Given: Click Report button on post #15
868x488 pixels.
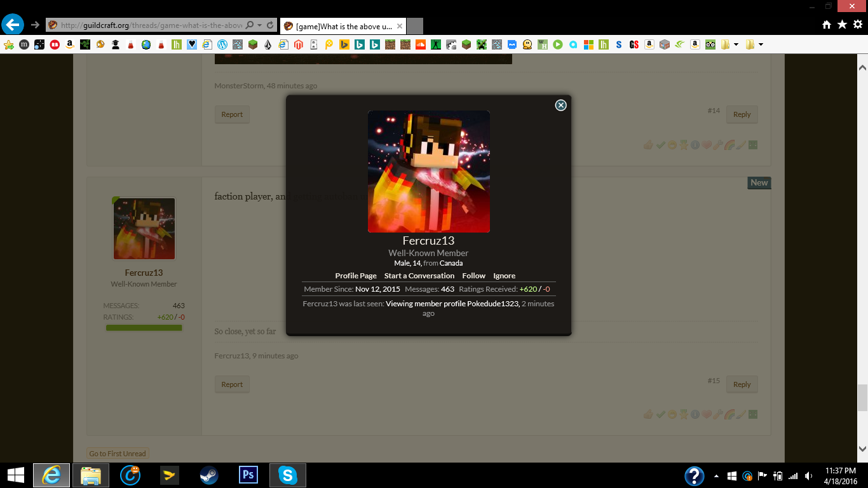Looking at the screenshot, I should [232, 384].
